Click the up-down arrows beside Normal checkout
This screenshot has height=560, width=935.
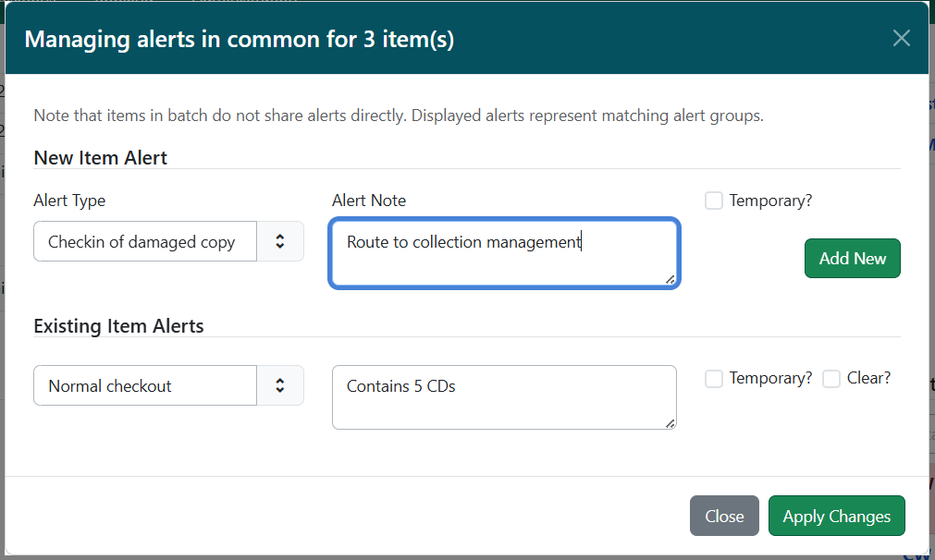coord(280,384)
